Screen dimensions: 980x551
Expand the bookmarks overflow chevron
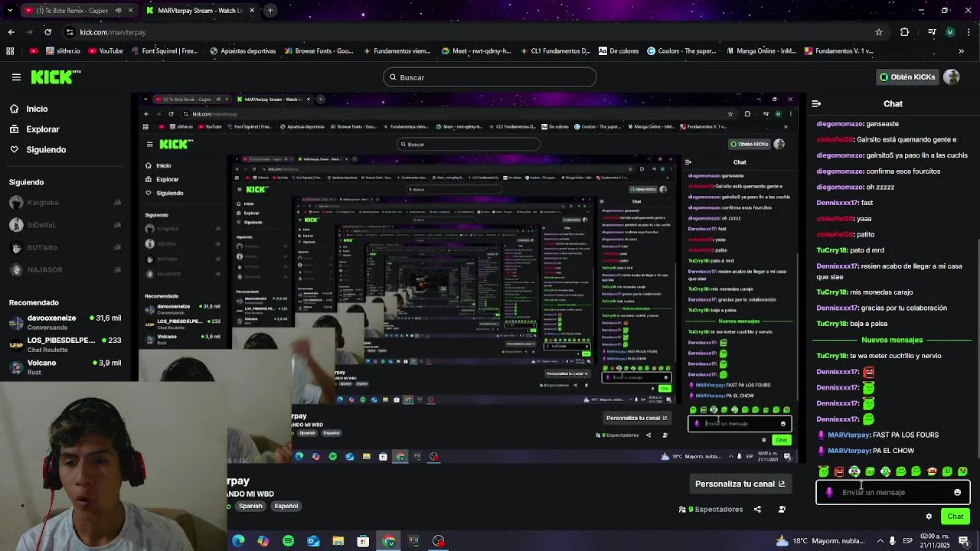(x=962, y=51)
